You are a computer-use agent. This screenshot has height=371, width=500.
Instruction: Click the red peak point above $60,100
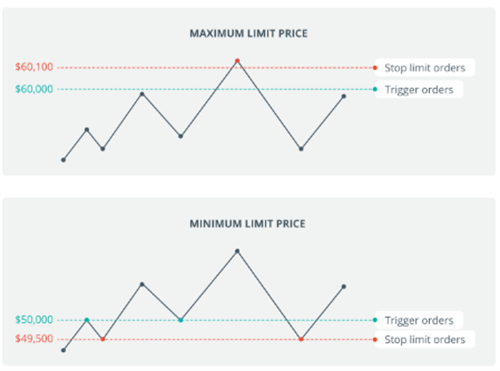click(237, 61)
